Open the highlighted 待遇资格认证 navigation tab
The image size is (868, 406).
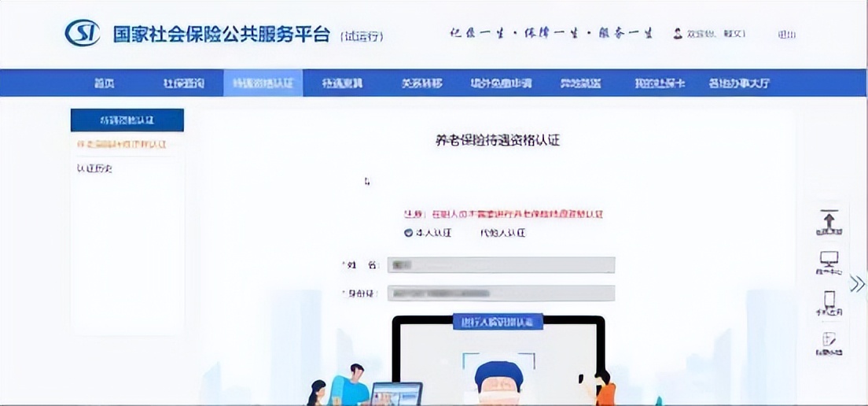(263, 83)
